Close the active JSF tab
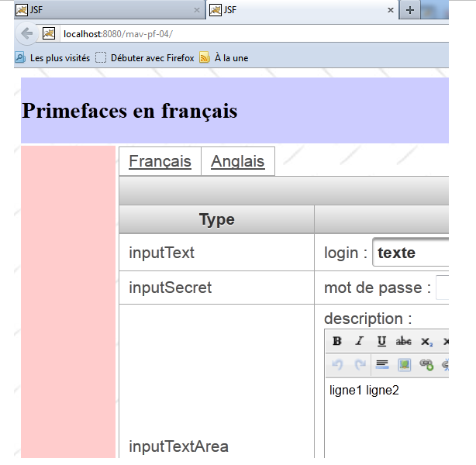Viewport: 476px width, 465px height. 391,10
